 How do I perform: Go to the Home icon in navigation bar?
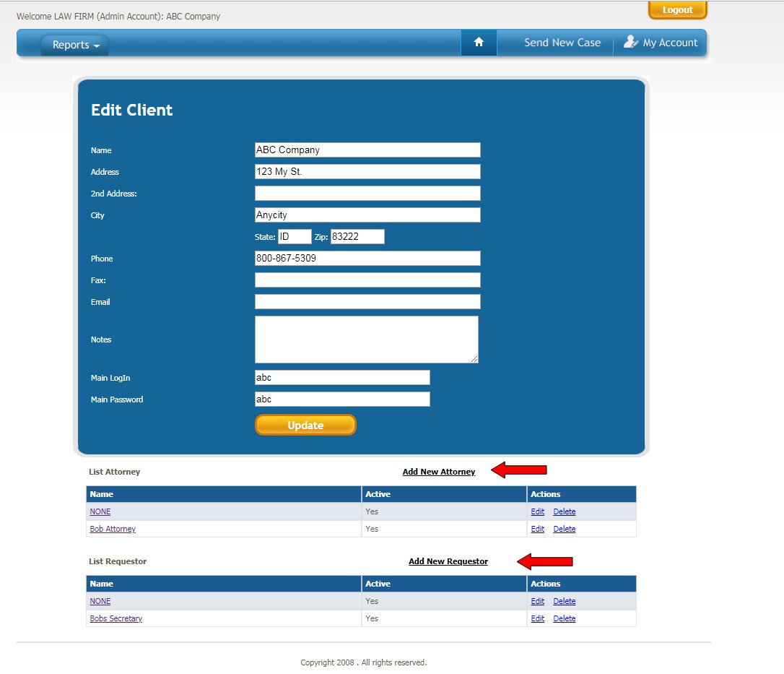pos(479,43)
